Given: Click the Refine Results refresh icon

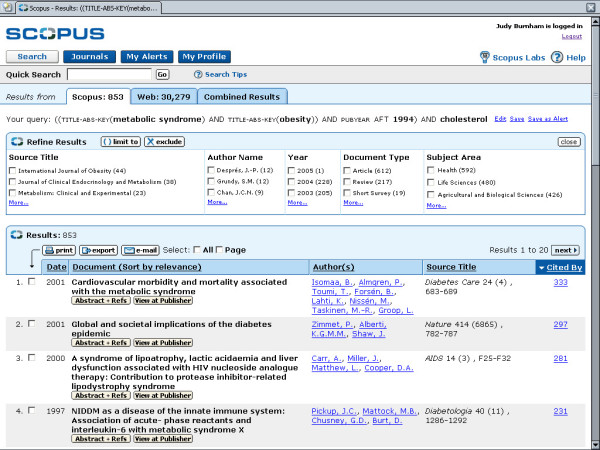Looking at the screenshot, I should pos(17,142).
